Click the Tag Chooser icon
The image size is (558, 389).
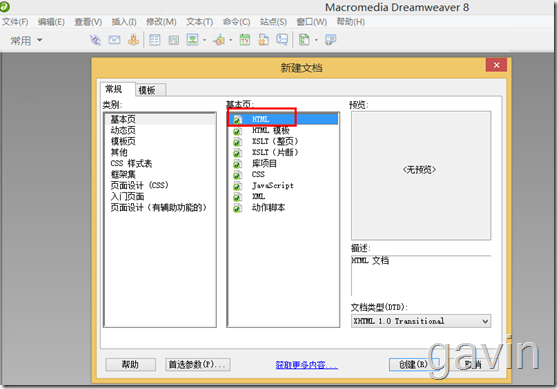coord(330,40)
